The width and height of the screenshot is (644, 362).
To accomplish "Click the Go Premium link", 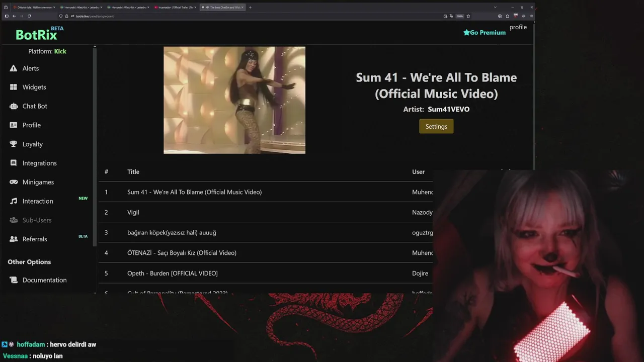I will click(485, 32).
